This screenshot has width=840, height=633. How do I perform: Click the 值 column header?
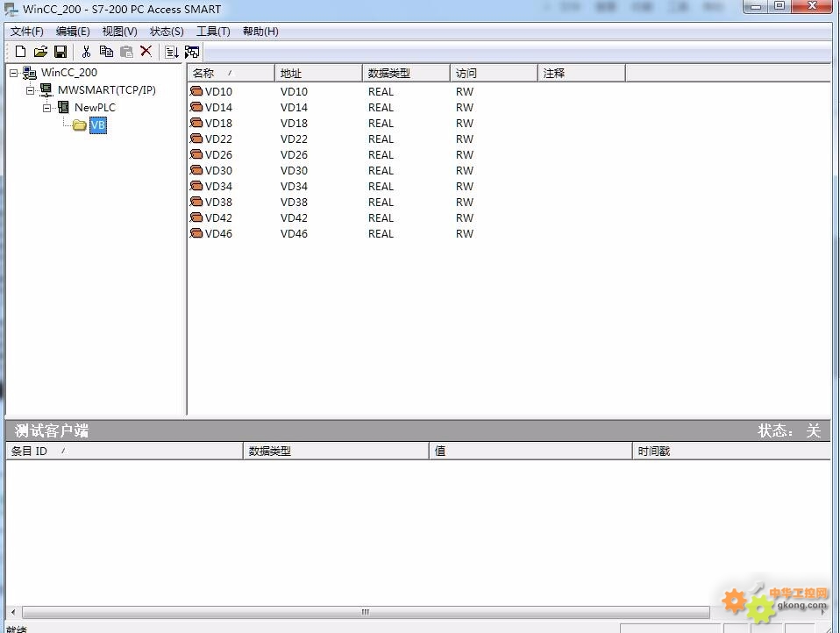tap(530, 451)
